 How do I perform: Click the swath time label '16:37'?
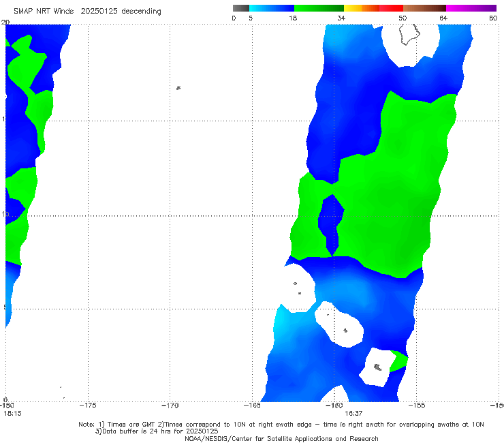[353, 414]
